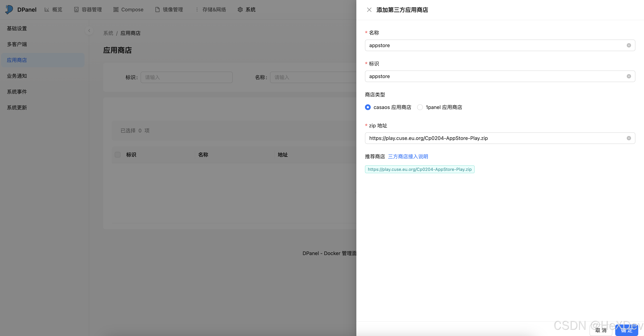This screenshot has height=336, width=644.
Task: Clear the 名称 field with its clear icon
Action: 629,45
